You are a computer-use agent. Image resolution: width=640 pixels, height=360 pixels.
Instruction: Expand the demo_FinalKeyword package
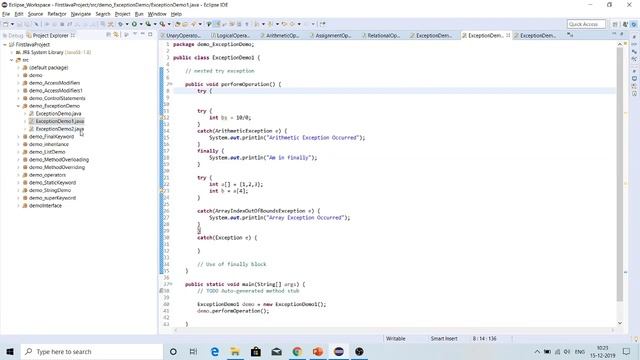pos(18,136)
